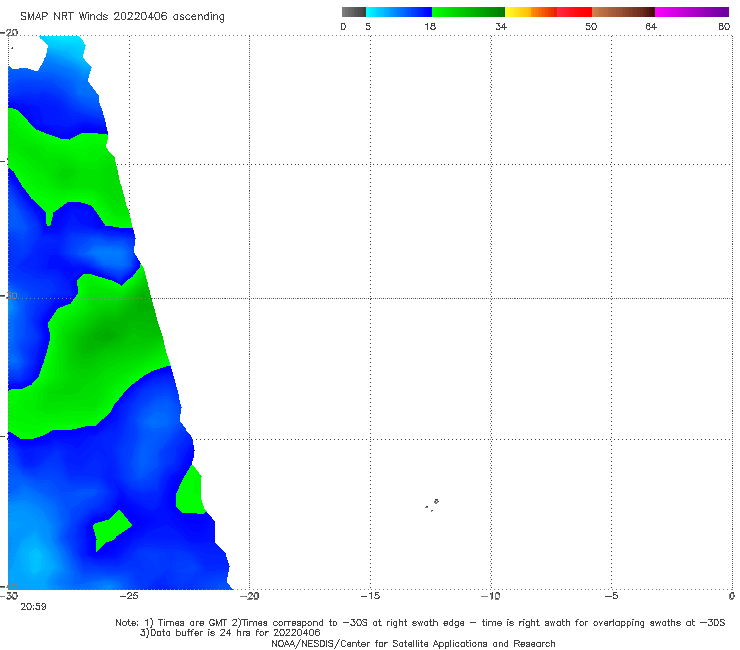Click the latitude label '-20' at top left
Viewport: 740px width, 650px height.
(x=9, y=33)
